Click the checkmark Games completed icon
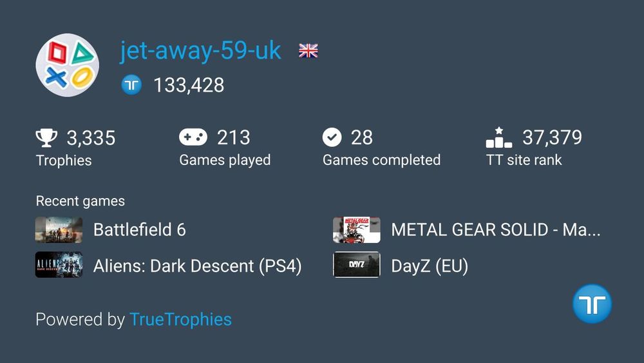 [332, 137]
